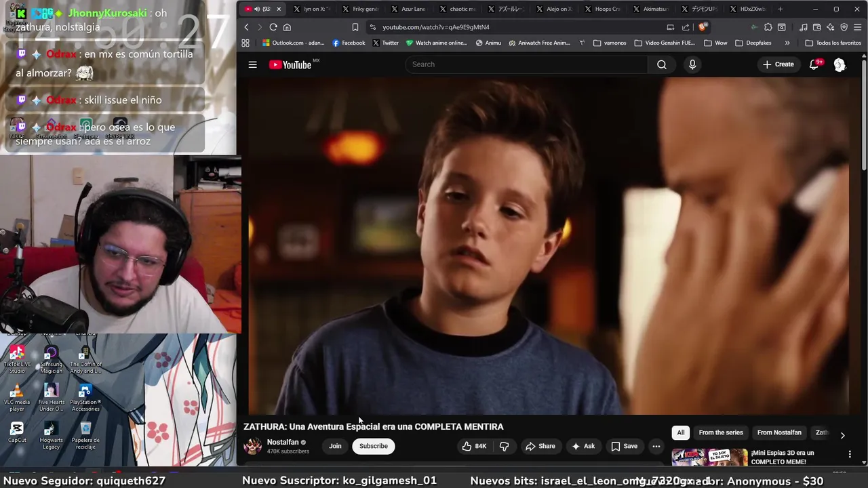Open the Outlook.com bookmark
The height and width of the screenshot is (488, 868).
[x=293, y=43]
